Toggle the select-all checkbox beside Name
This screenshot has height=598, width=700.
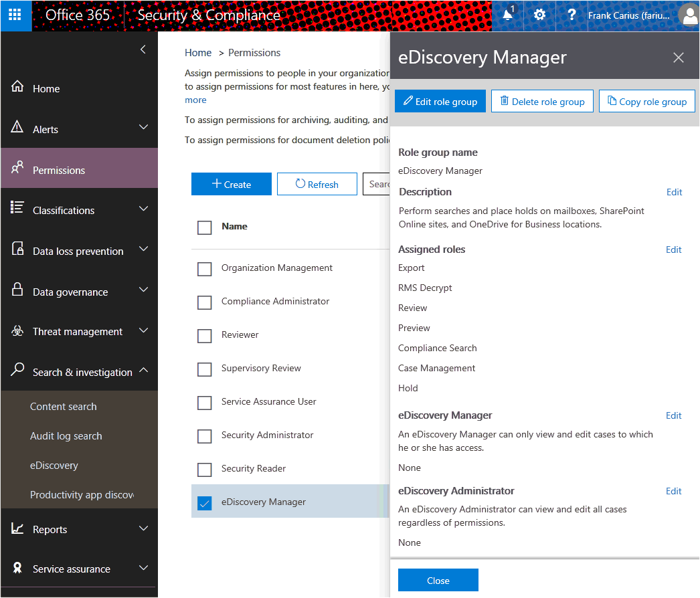[x=205, y=227]
